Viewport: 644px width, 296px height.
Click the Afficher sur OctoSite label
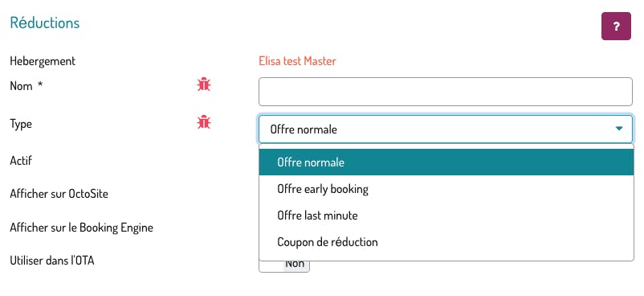pyautogui.click(x=59, y=194)
